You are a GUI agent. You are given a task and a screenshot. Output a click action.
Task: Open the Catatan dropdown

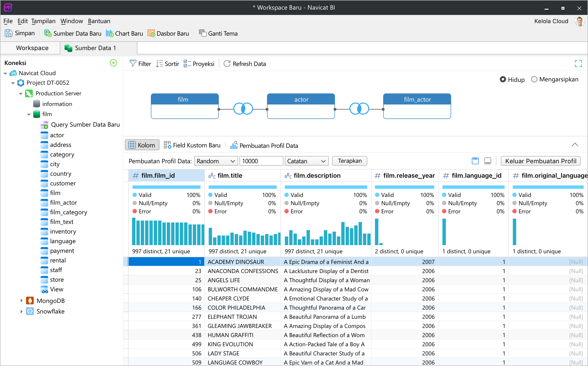(306, 161)
